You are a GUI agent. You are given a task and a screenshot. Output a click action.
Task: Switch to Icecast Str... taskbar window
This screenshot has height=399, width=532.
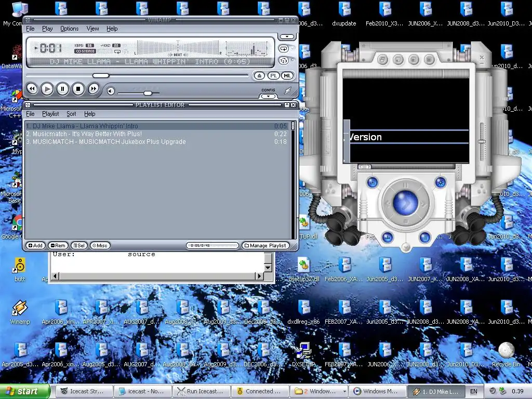tap(84, 391)
